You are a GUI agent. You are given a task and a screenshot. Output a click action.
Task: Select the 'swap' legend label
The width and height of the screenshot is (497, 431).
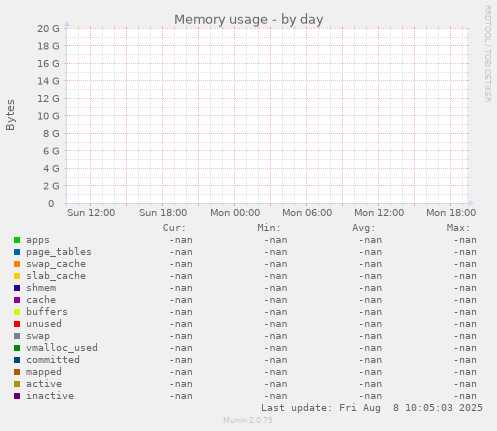point(38,336)
